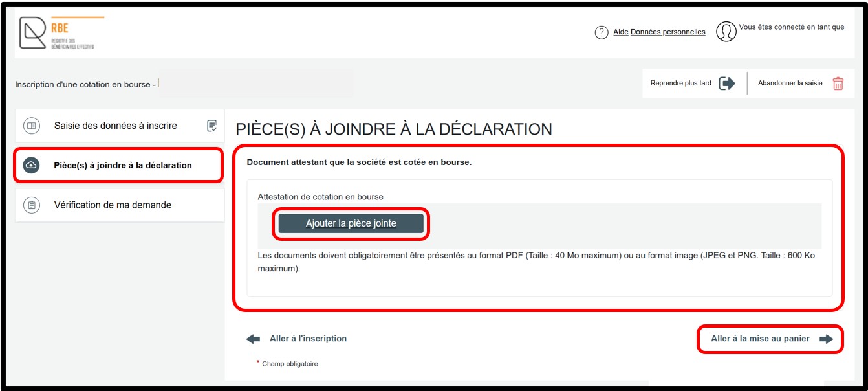Click the question mark help icon
Viewport: 868px width, 391px height.
point(602,32)
